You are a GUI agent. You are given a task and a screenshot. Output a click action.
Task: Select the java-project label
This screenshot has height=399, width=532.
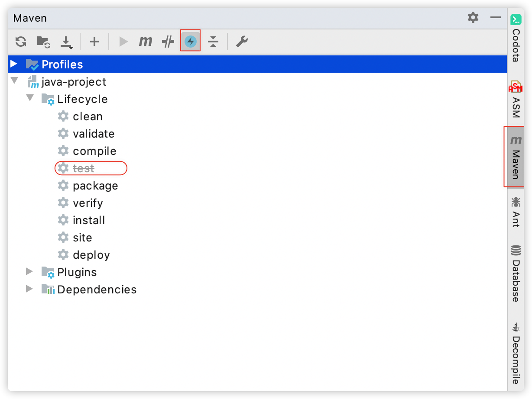click(x=74, y=82)
